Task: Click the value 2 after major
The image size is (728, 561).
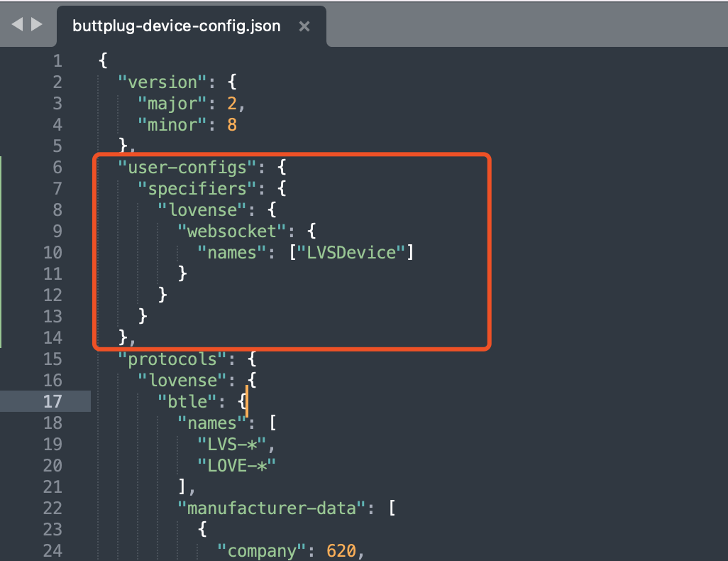Action: (232, 104)
